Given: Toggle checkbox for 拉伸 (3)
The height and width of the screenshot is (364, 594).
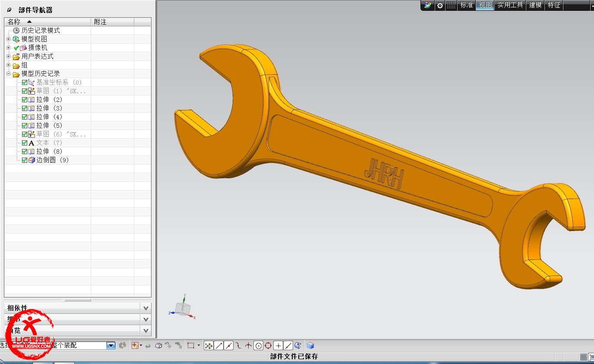Looking at the screenshot, I should (25, 108).
